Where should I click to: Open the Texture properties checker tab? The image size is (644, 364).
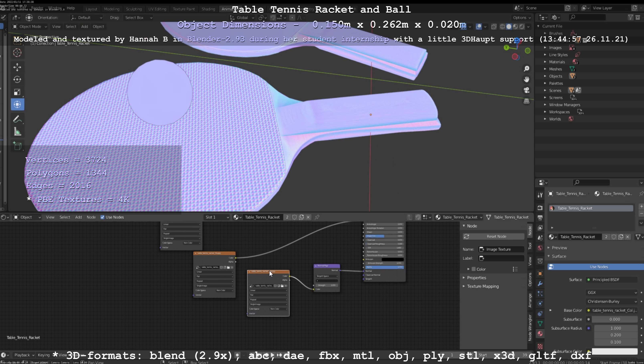[x=540, y=347]
